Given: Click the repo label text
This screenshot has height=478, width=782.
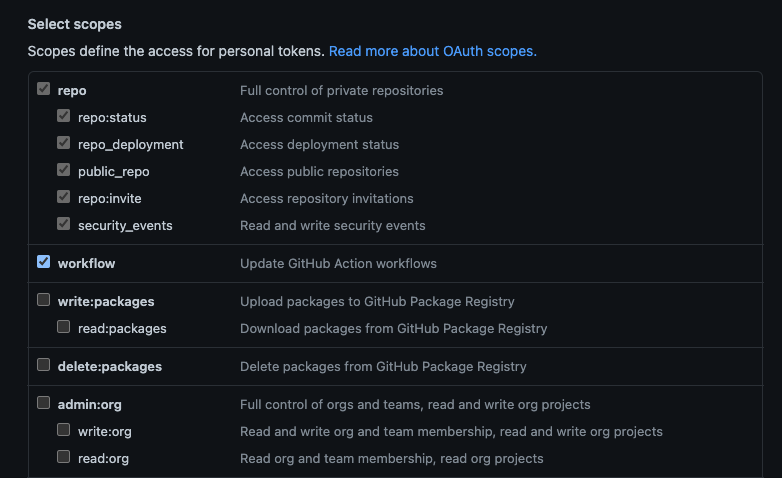Looking at the screenshot, I should 72,91.
